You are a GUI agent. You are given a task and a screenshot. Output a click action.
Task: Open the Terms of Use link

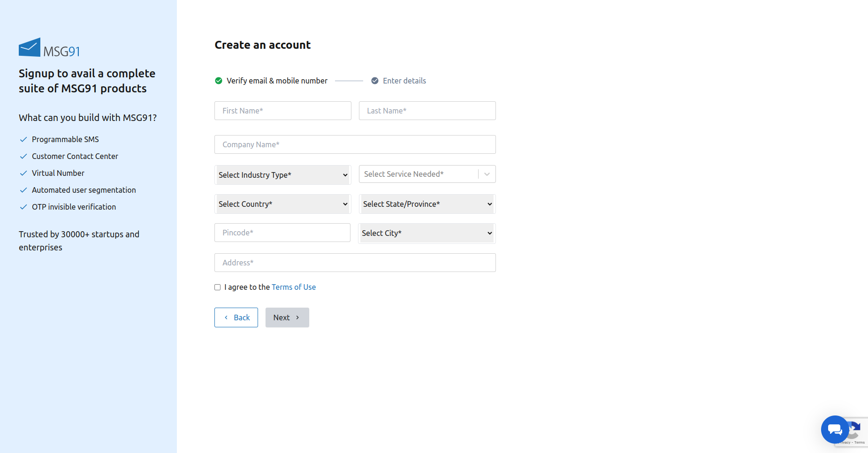(x=294, y=287)
